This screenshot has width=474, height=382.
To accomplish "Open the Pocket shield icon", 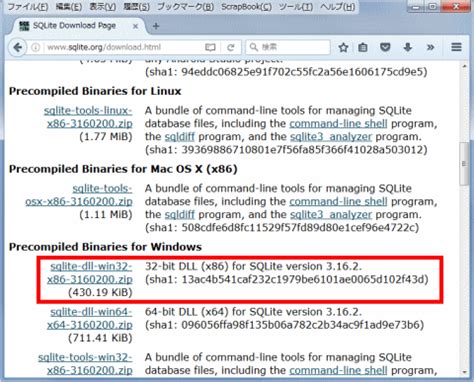I will pos(385,47).
